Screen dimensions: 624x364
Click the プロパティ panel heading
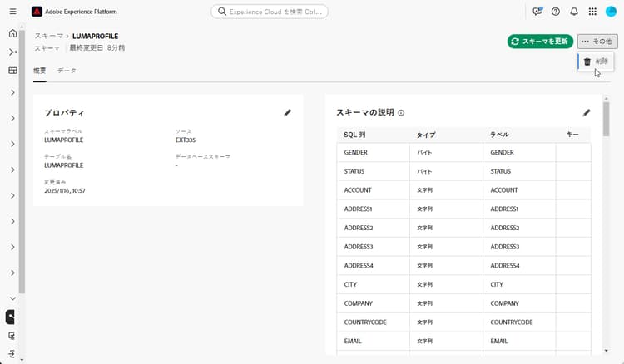point(64,113)
